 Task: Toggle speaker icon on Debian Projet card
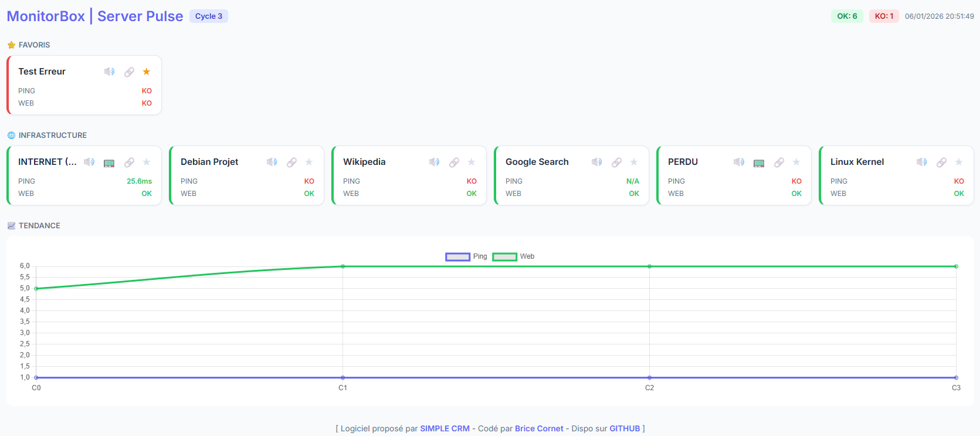click(272, 162)
